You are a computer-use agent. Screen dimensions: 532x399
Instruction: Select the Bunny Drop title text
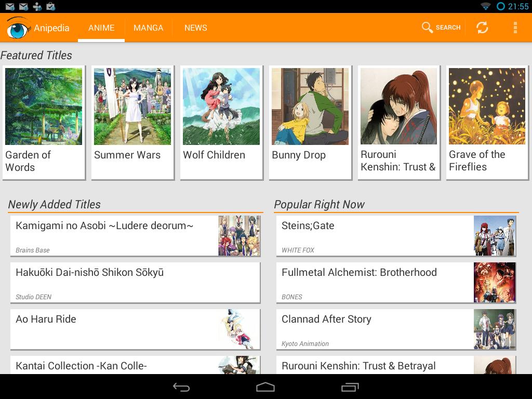(x=299, y=155)
